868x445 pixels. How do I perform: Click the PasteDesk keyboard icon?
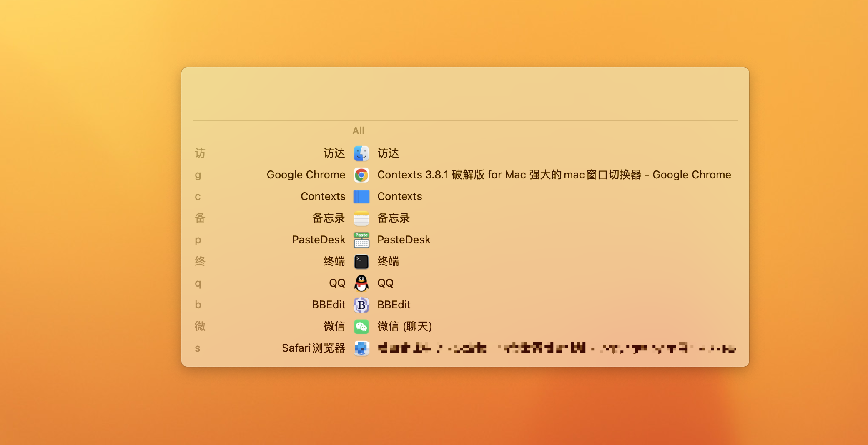361,240
